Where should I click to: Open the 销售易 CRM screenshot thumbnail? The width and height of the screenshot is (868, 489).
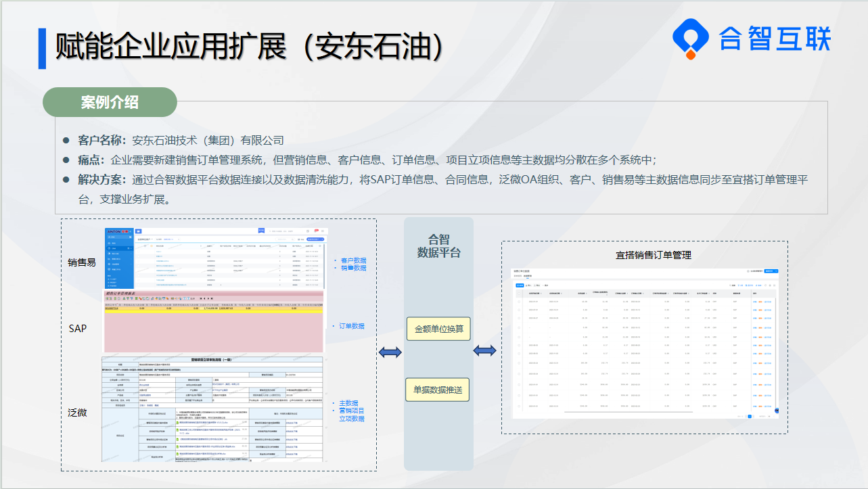coord(216,260)
